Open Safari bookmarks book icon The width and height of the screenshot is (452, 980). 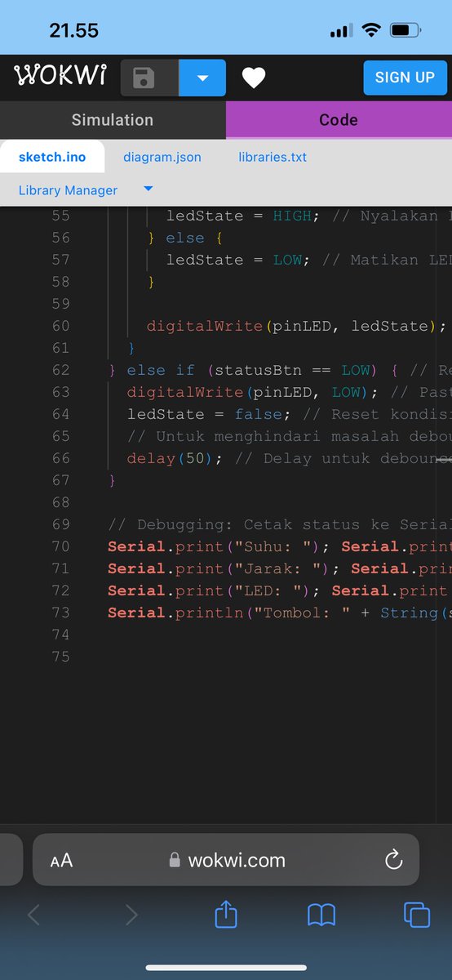click(321, 915)
